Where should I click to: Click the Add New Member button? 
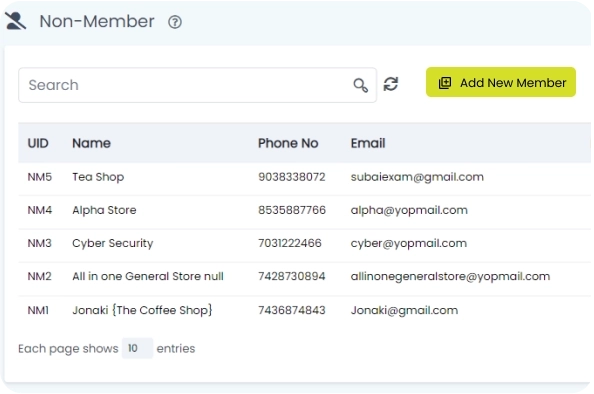[501, 82]
